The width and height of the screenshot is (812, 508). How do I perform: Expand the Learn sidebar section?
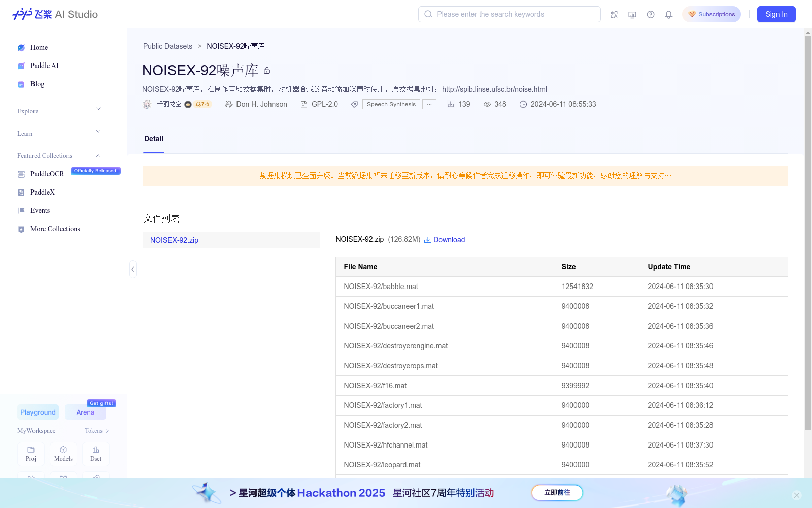click(x=98, y=132)
